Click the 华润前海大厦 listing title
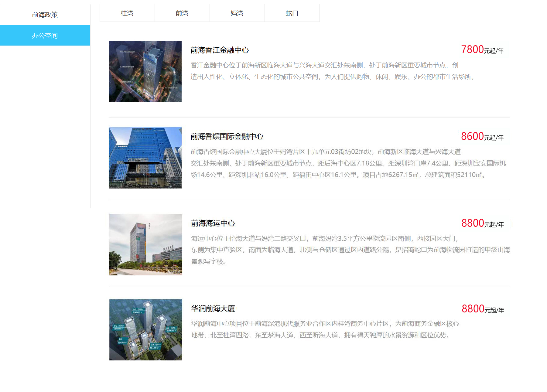 click(213, 308)
